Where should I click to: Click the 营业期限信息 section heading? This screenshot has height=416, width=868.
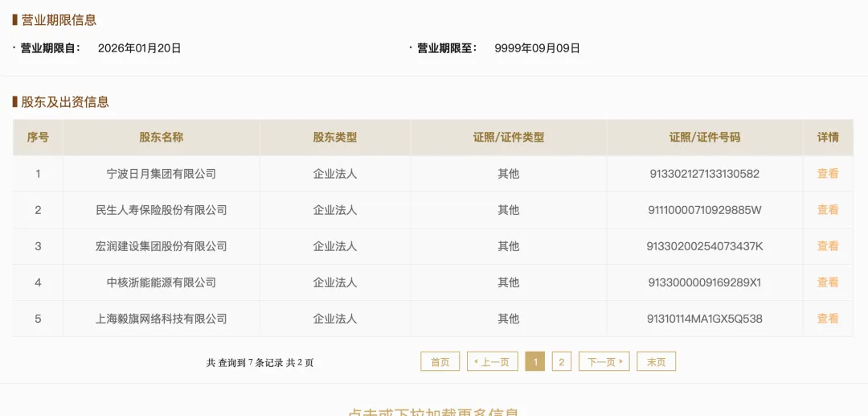point(59,20)
